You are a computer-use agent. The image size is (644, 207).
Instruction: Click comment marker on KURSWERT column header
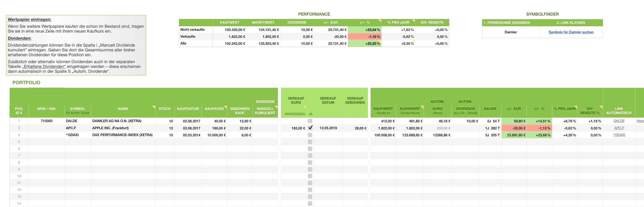pyautogui.click(x=422, y=107)
